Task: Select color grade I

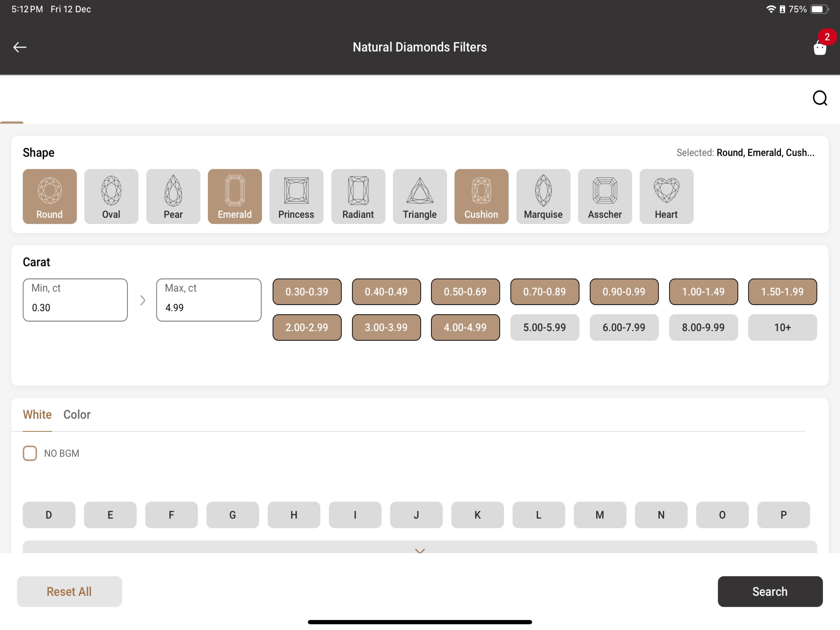Action: (x=355, y=514)
